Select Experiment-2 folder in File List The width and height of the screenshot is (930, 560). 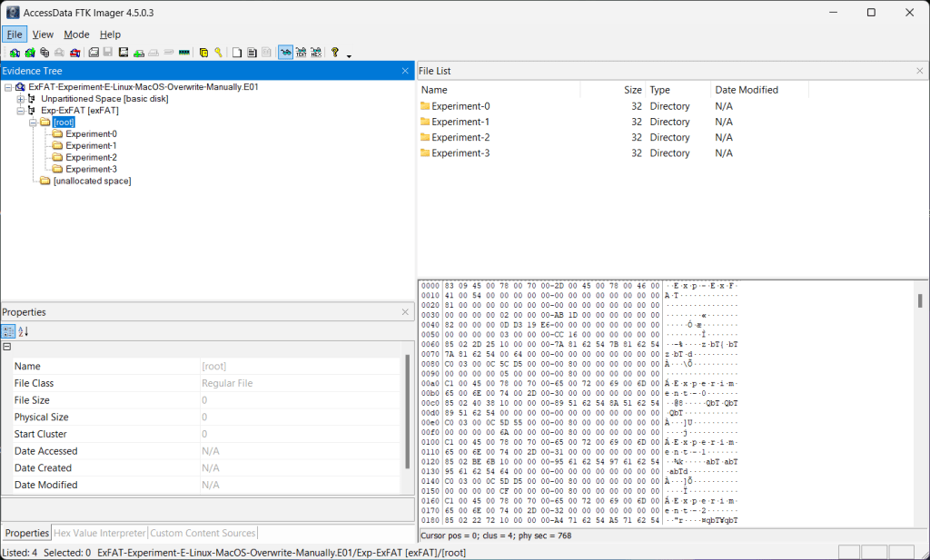click(x=460, y=137)
